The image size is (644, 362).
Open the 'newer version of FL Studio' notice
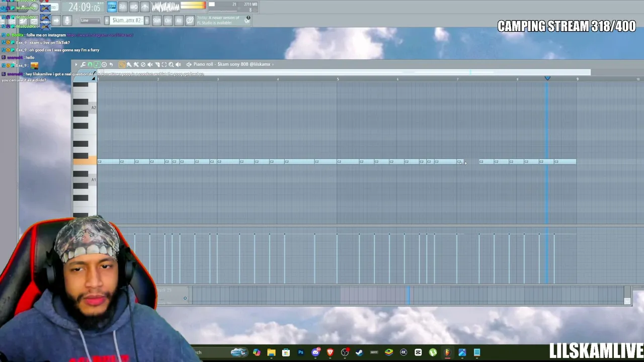[x=223, y=20]
